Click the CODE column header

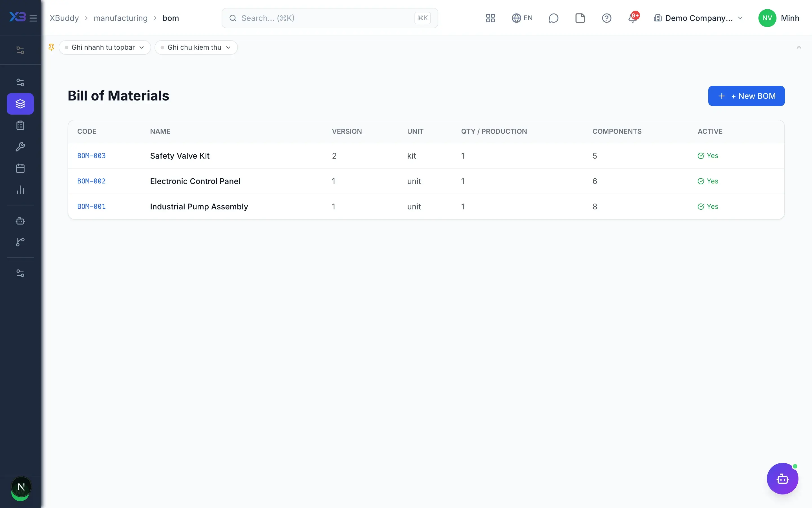87,131
